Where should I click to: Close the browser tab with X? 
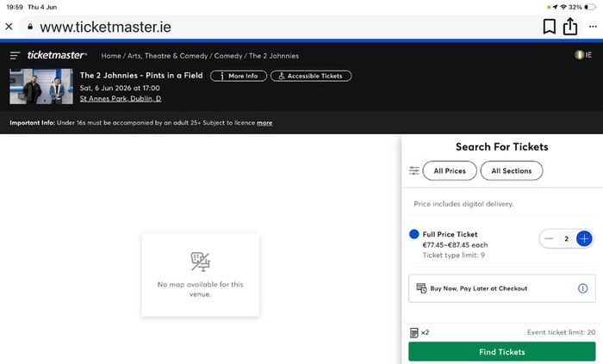pyautogui.click(x=9, y=27)
